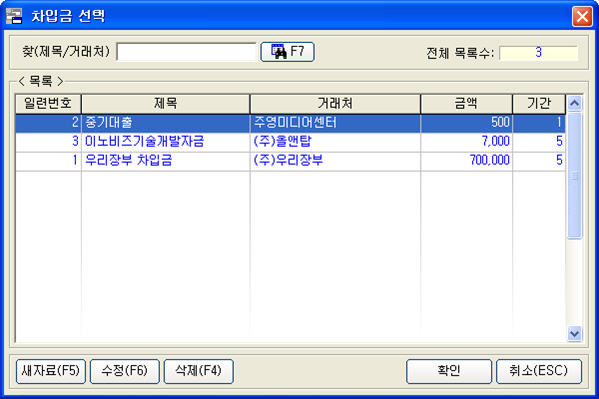Select the 중기대출 row title

click(109, 123)
